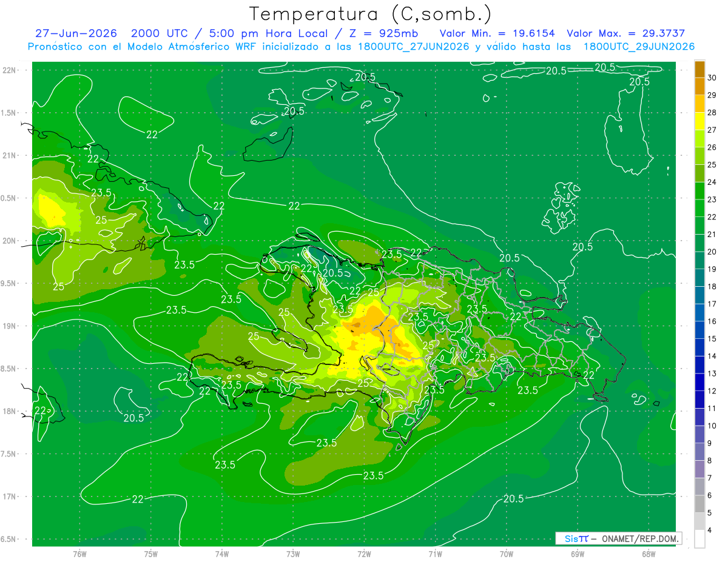Click the 73W longitude axis label
The width and height of the screenshot is (728, 562).
(293, 554)
